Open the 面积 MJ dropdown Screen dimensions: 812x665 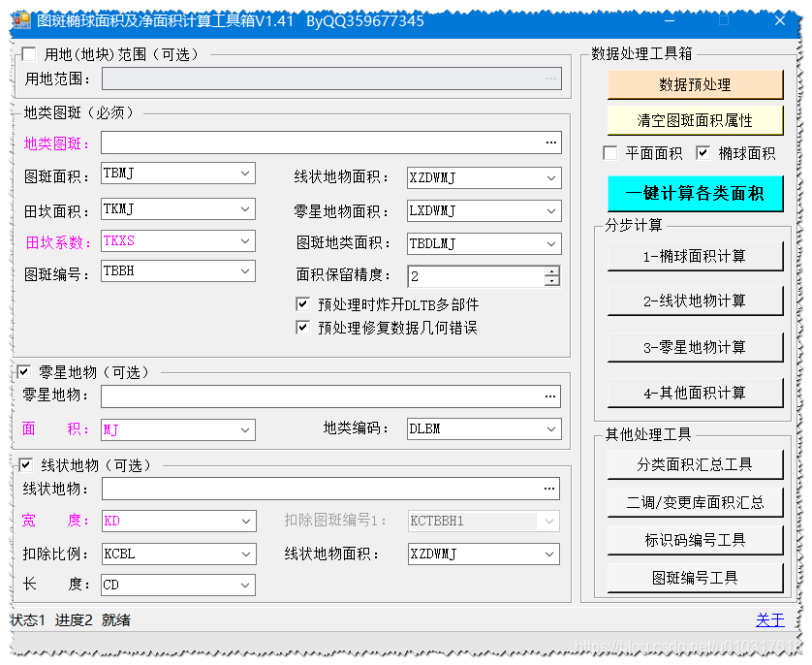pyautogui.click(x=245, y=430)
